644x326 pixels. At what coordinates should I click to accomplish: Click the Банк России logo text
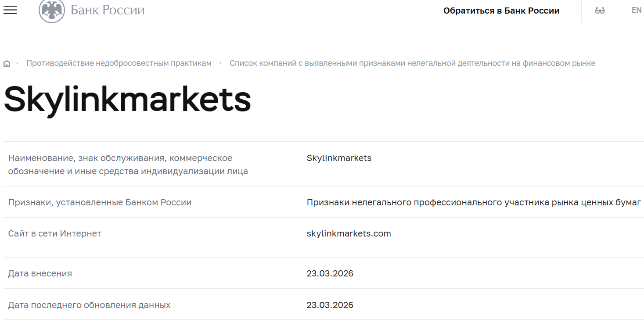pyautogui.click(x=107, y=10)
